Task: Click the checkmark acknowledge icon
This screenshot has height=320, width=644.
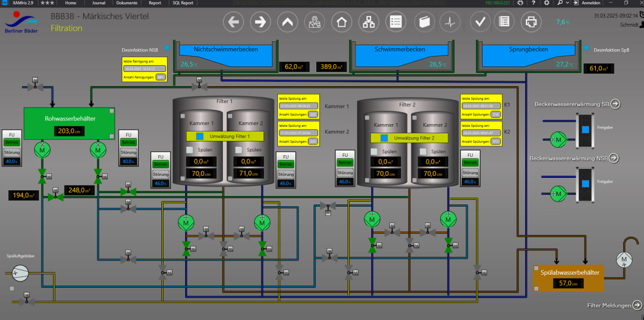Action: pos(481,23)
